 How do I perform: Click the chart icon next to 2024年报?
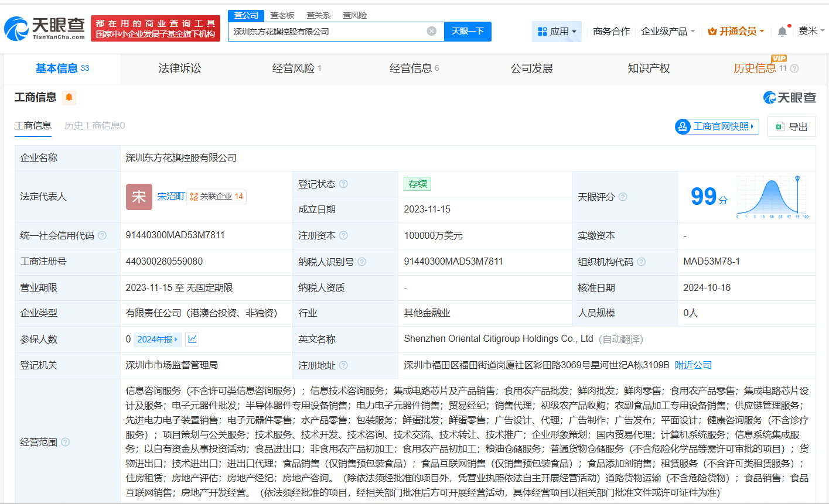tap(192, 339)
